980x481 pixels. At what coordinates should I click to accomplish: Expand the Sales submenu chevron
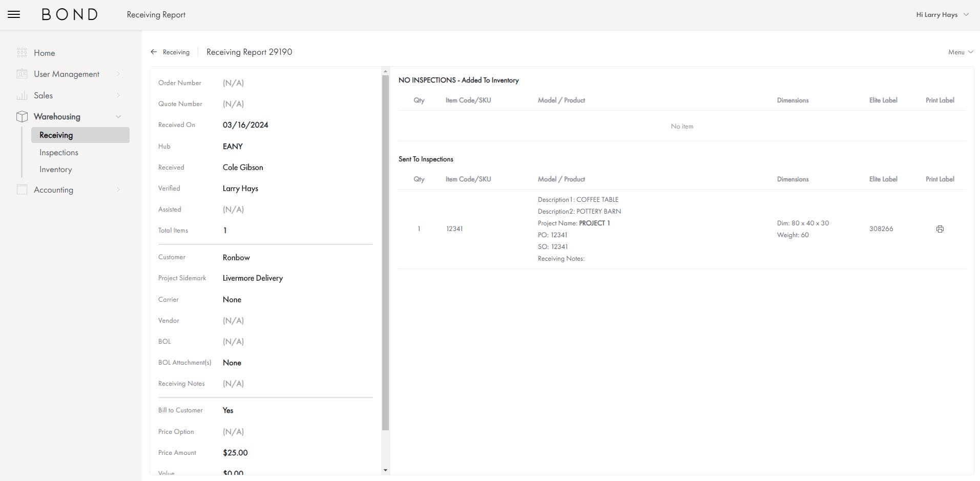pyautogui.click(x=118, y=95)
